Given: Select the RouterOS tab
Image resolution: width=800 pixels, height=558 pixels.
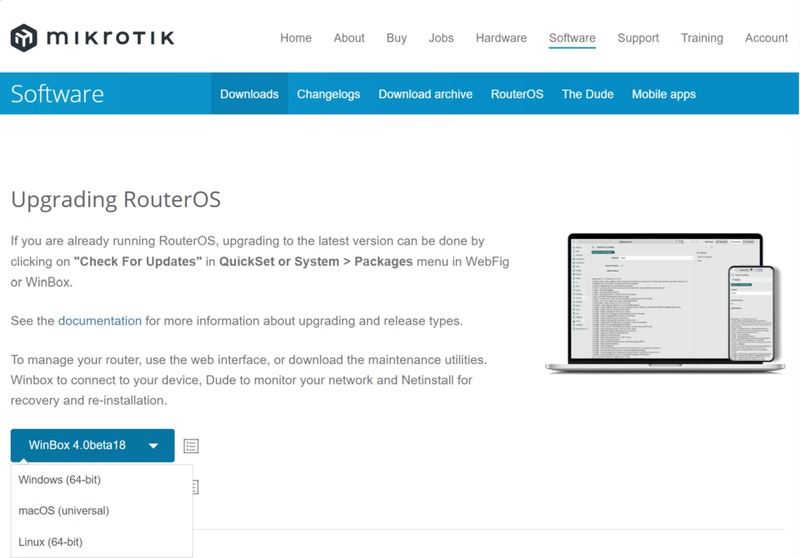Looking at the screenshot, I should tap(517, 94).
